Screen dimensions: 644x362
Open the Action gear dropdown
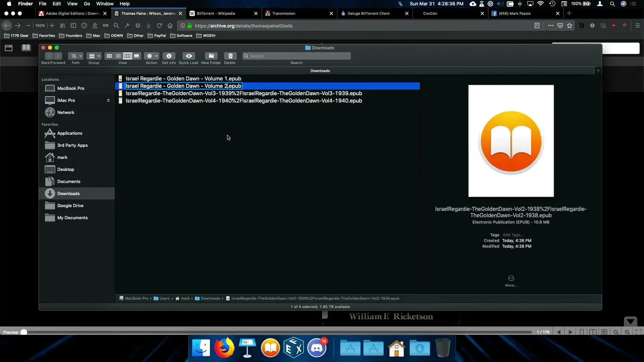151,56
